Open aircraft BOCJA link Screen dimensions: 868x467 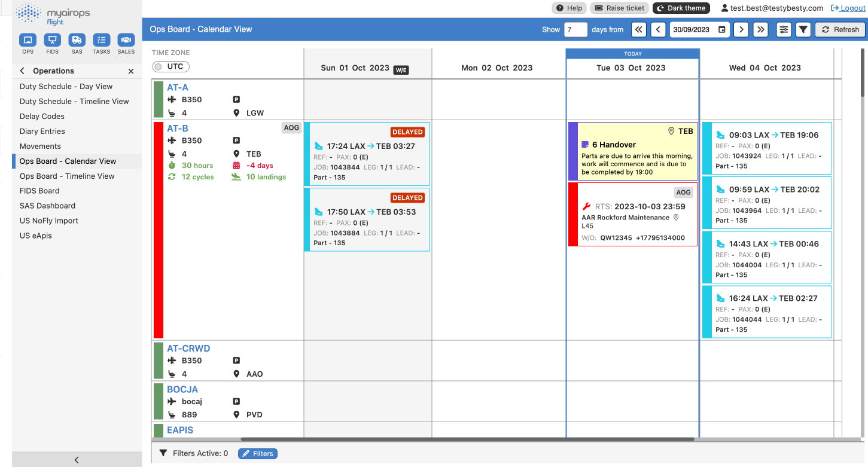(182, 389)
